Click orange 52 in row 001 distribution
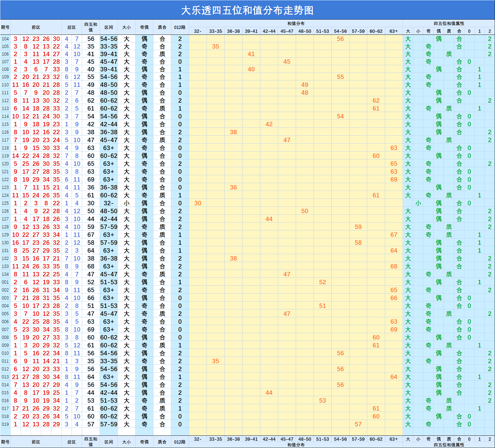This screenshot has height=448, width=495. point(323,282)
